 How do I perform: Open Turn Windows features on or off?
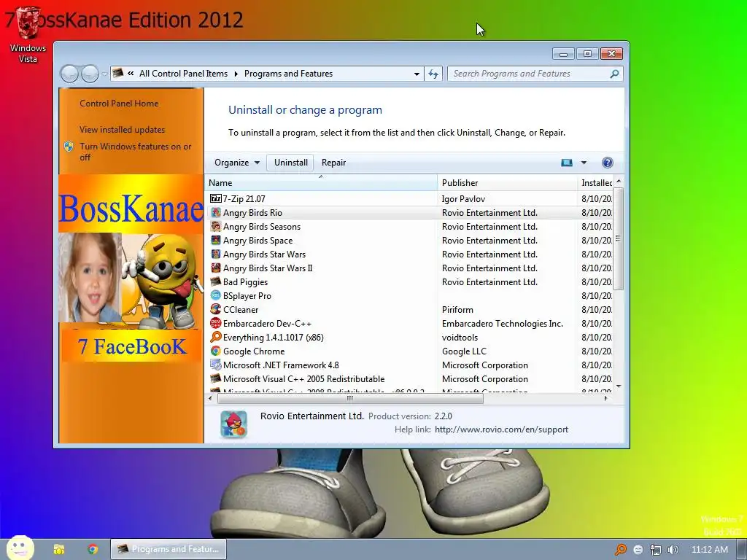(x=135, y=152)
